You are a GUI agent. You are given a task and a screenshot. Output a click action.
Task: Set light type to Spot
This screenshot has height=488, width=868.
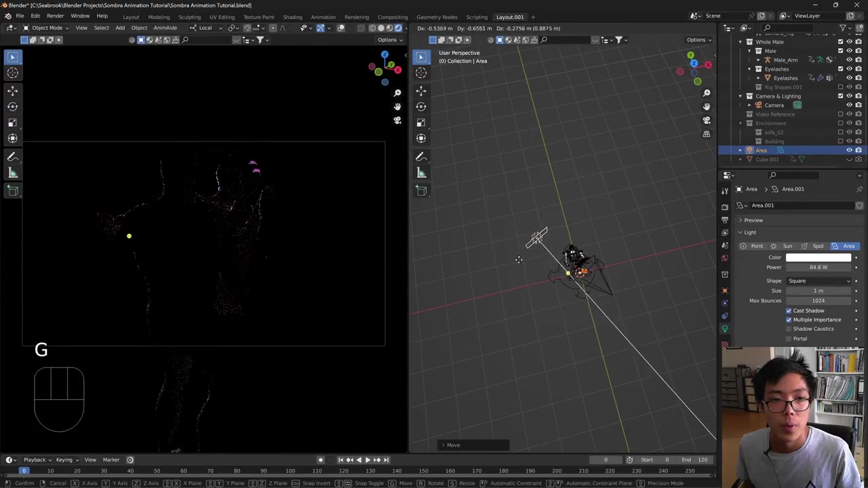814,246
